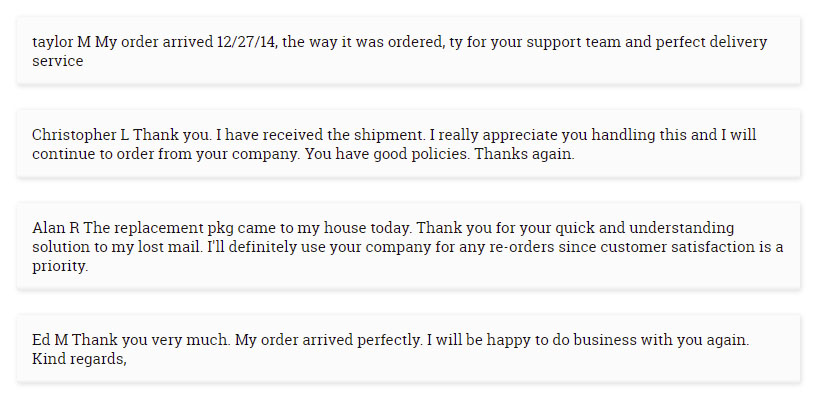
Task: Click the word 'priority.' in third card
Action: click(x=60, y=266)
